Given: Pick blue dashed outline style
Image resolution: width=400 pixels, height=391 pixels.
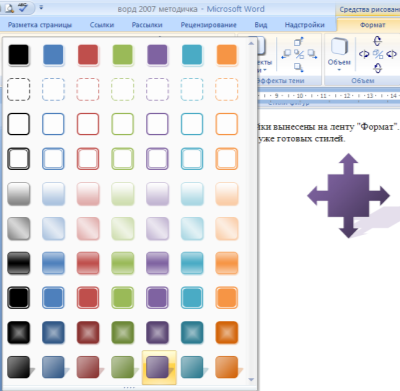Looking at the screenshot, I should (x=53, y=89).
